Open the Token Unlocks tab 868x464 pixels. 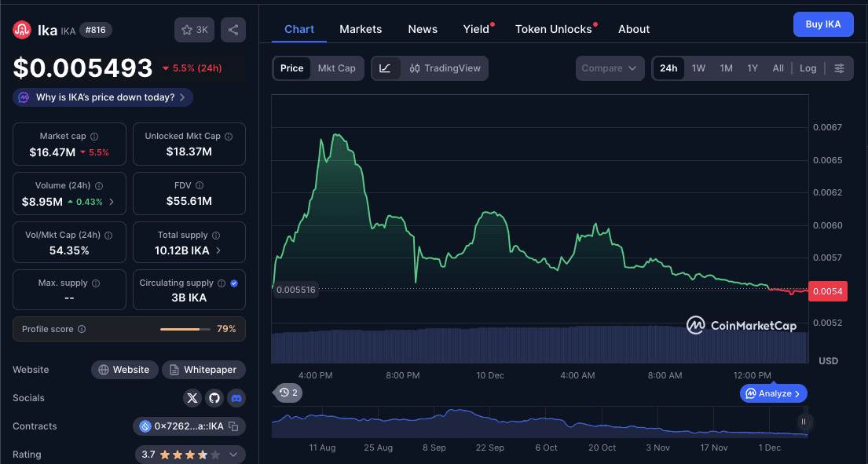tap(553, 29)
